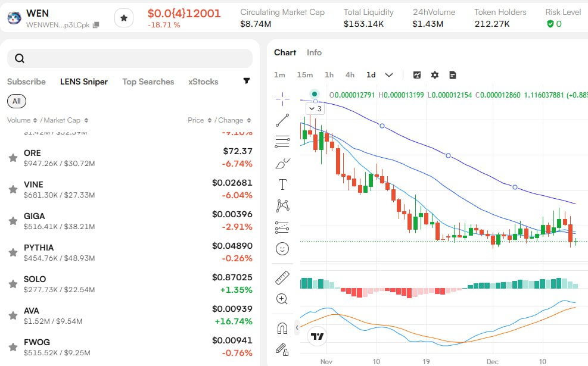Click the chart date axis at Dec
588x366 pixels.
(x=492, y=361)
